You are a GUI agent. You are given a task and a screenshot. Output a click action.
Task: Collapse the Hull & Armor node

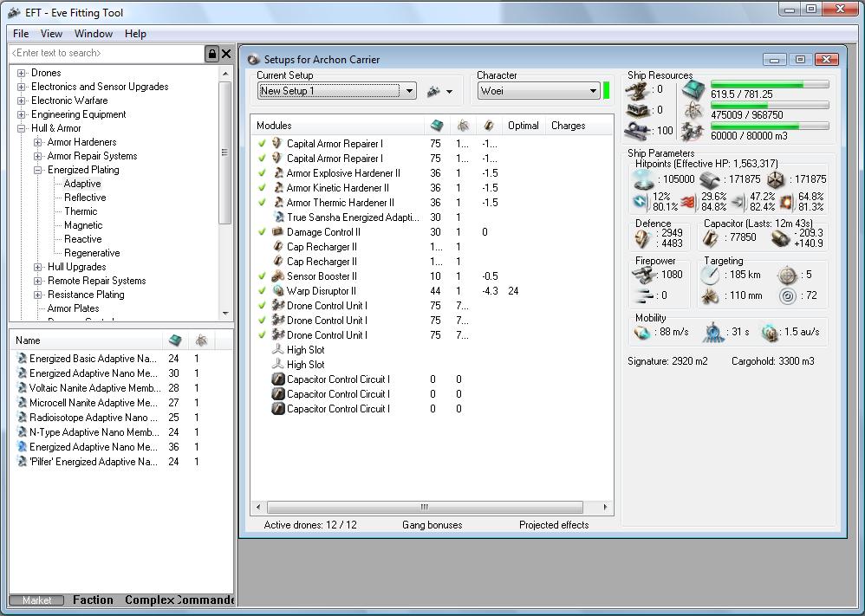pos(22,128)
